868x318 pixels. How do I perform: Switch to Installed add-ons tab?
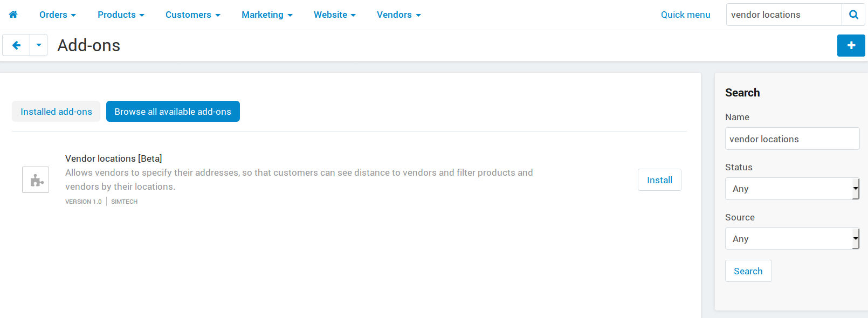(x=56, y=112)
